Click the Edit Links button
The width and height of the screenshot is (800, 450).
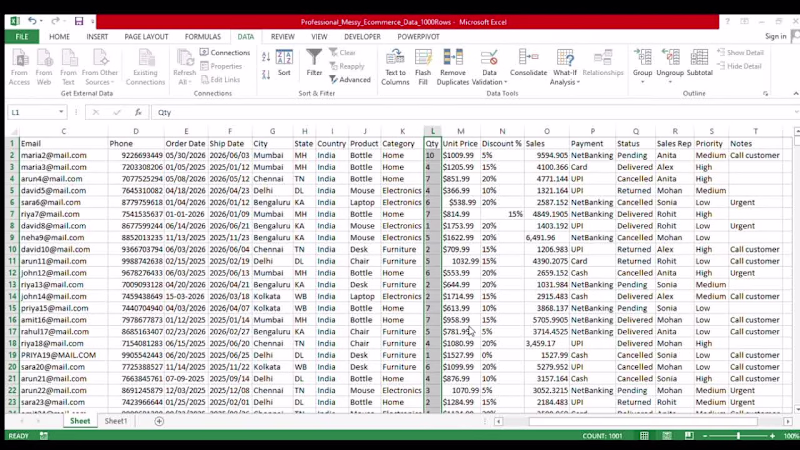[x=220, y=80]
